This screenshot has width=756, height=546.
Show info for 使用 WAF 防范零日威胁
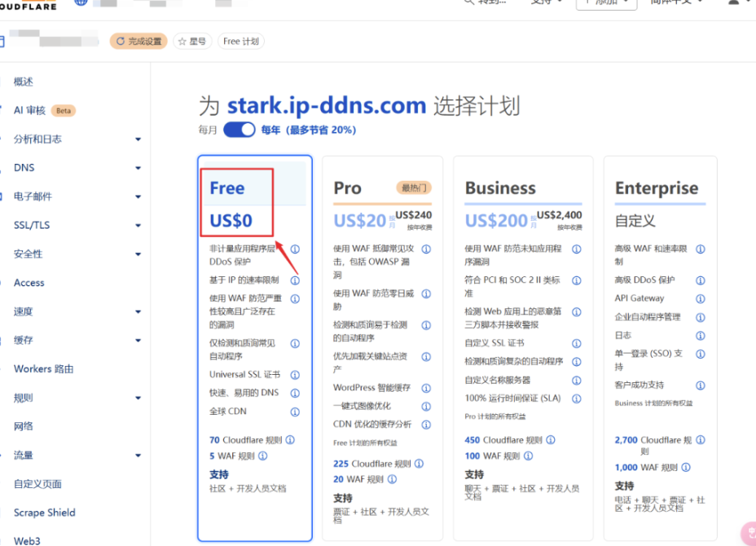(426, 293)
